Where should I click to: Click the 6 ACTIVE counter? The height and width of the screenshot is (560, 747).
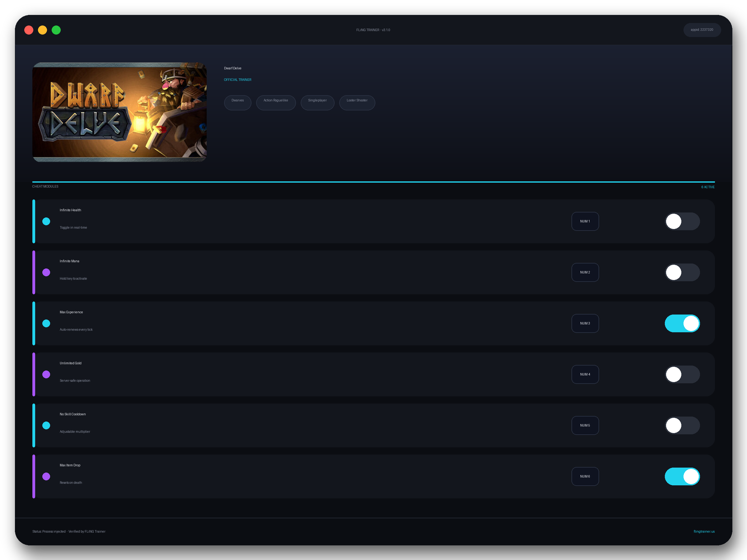[x=707, y=187]
